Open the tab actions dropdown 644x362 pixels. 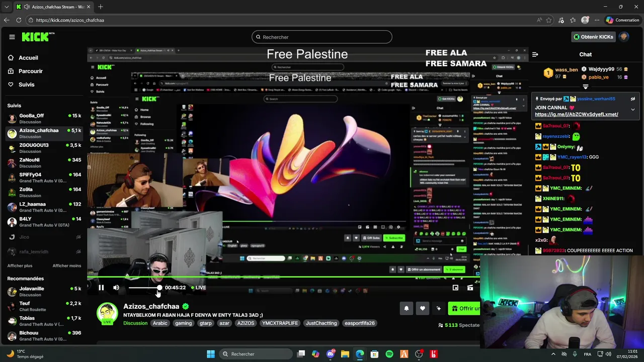pyautogui.click(x=6, y=7)
